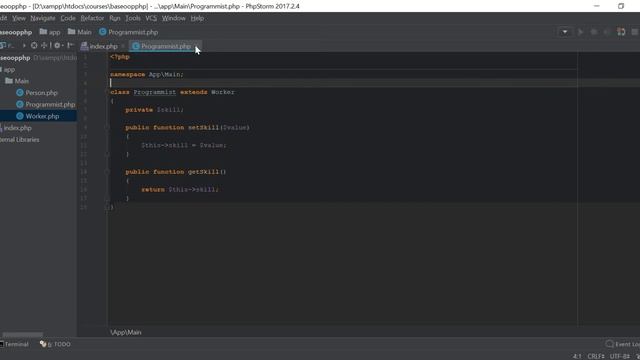640x360 pixels.
Task: Select the app folder in project tree
Action: 9,70
